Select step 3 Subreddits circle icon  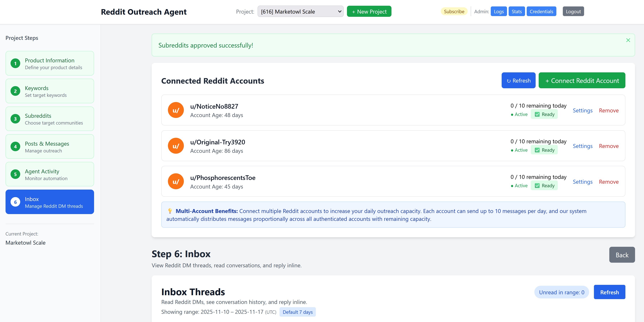click(16, 119)
